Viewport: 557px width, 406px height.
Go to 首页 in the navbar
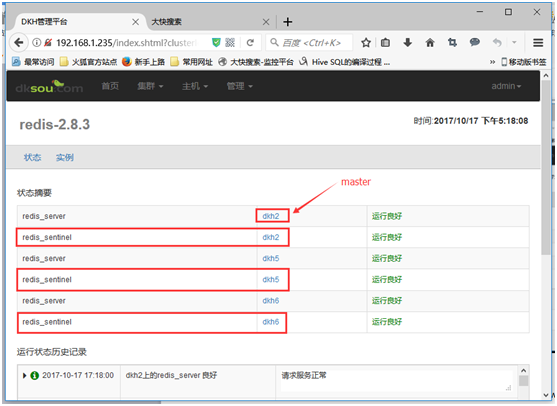[x=110, y=86]
